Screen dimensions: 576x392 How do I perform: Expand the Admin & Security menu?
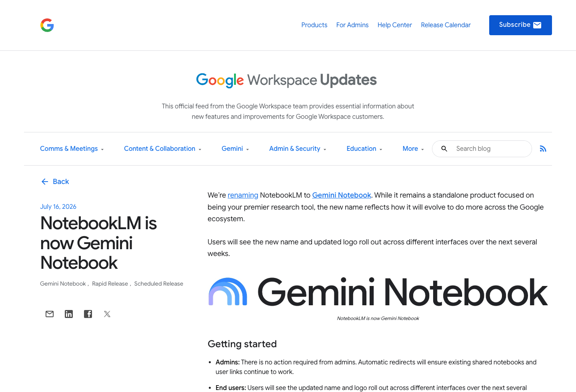click(298, 149)
